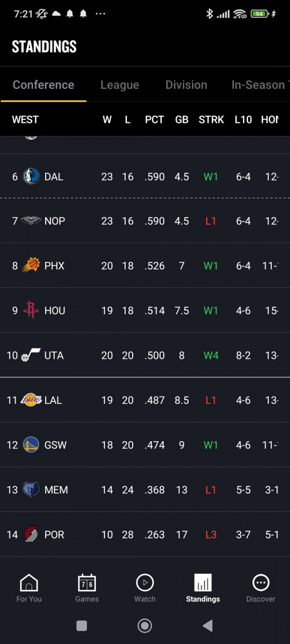Open the Games calendar icon

click(x=87, y=582)
